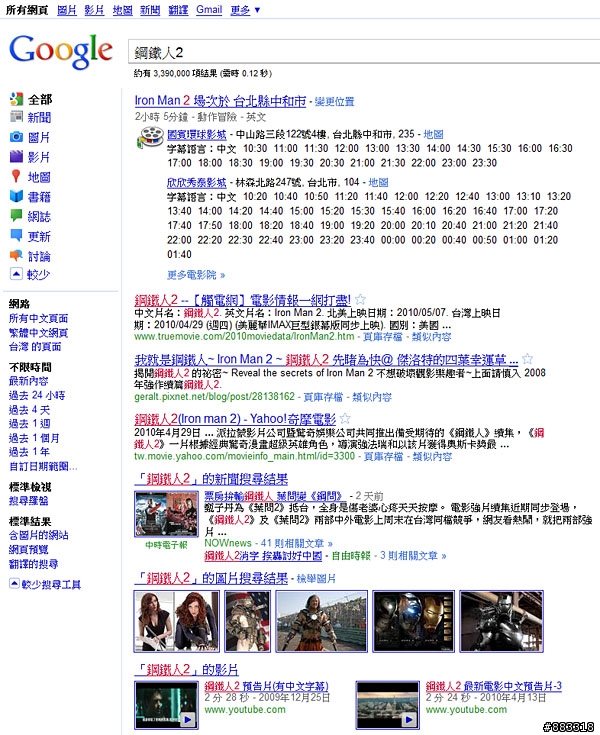Viewport: 600px width, 735px height.
Task: Switch to 影片 in top navigation
Action: (94, 10)
